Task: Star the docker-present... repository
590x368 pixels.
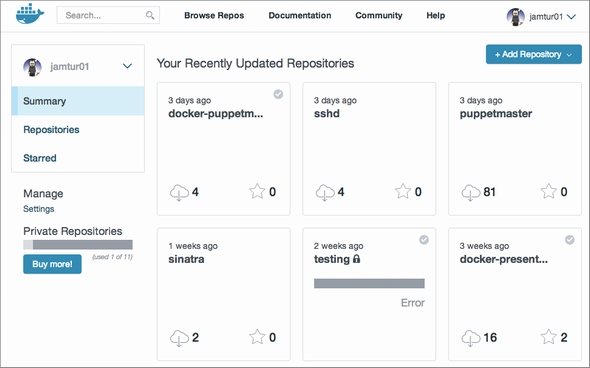Action: click(x=548, y=337)
